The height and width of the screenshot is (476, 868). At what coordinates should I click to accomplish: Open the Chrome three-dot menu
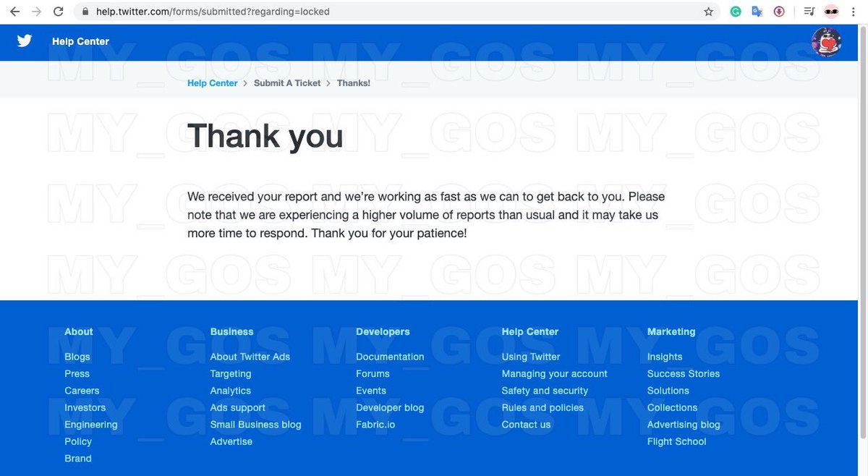pyautogui.click(x=854, y=12)
